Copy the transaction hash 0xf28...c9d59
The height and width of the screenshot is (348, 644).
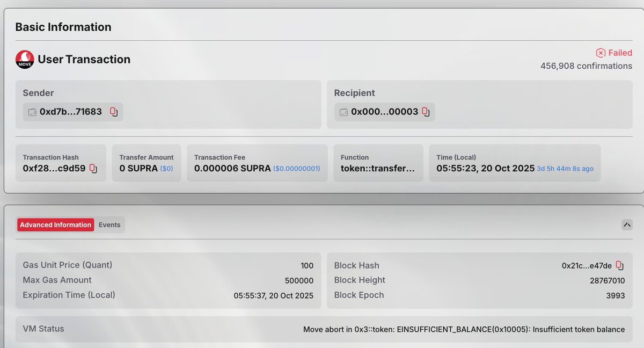[93, 169]
